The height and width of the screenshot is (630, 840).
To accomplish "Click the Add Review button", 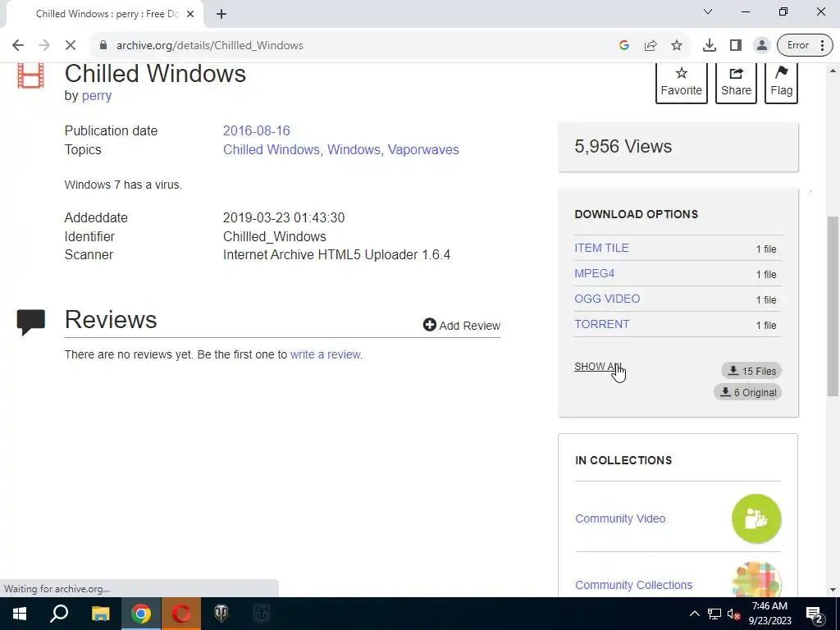I will coord(462,325).
